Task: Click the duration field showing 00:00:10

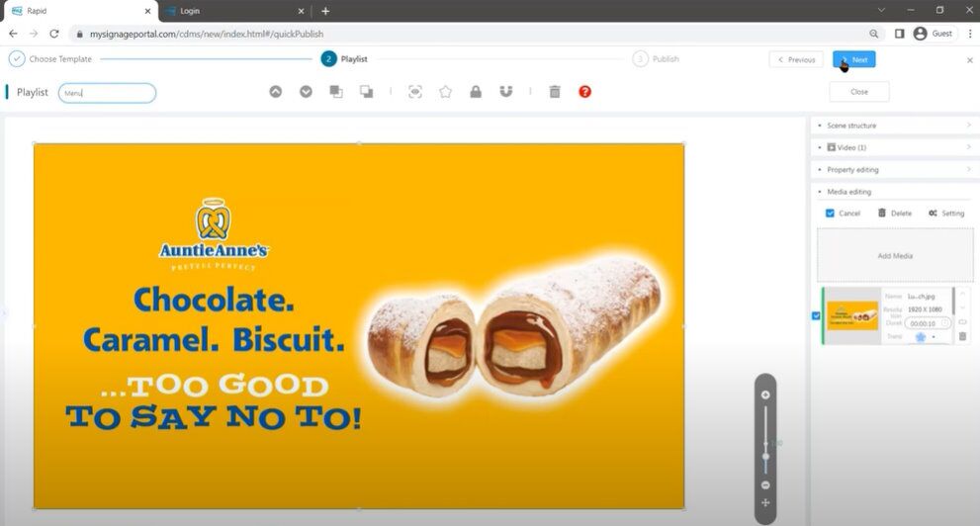Action: click(x=928, y=323)
